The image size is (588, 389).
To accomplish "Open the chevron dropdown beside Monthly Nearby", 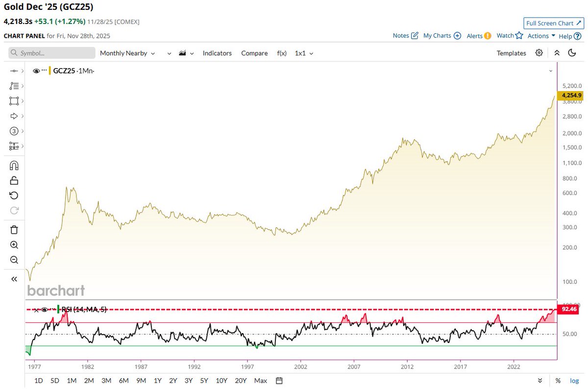I will (x=170, y=53).
